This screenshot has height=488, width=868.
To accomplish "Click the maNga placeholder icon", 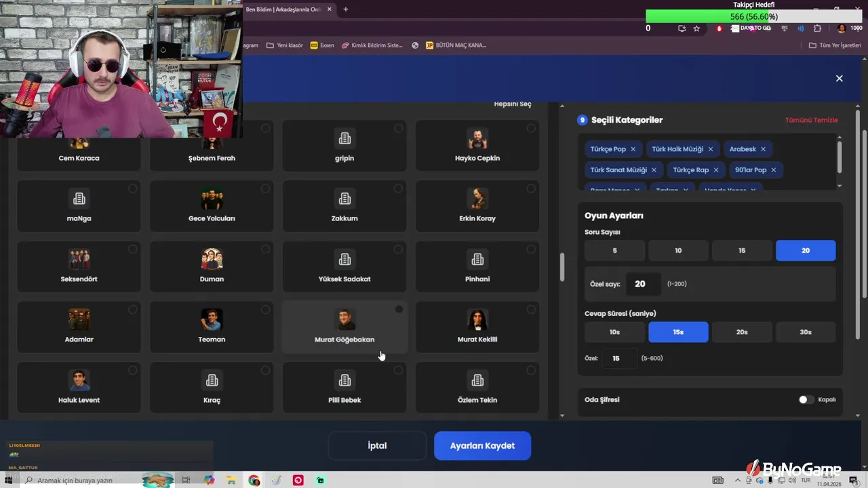I will pyautogui.click(x=79, y=199).
